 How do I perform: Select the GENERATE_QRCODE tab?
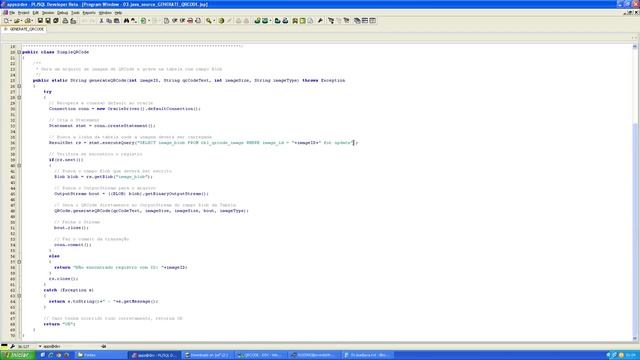(24, 29)
